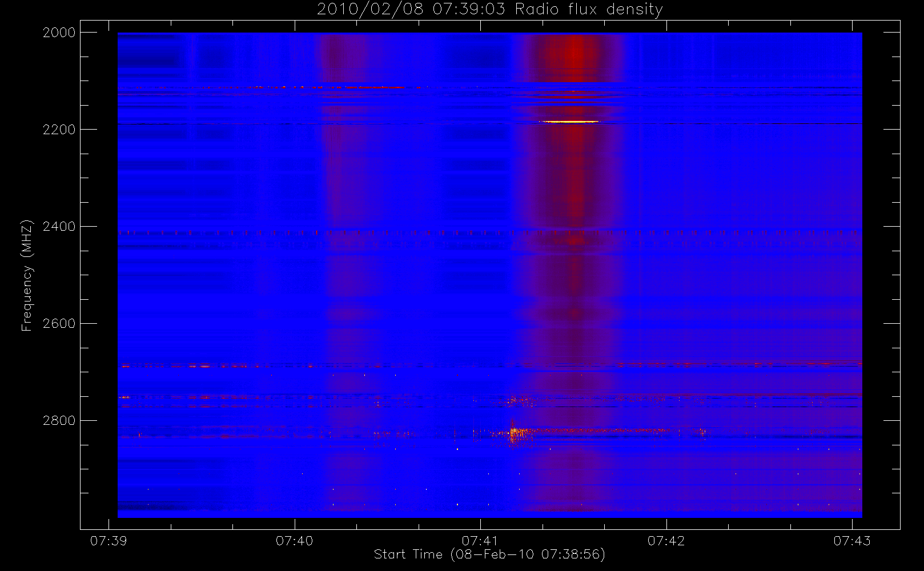Click the 07:39 time tick label
The width and height of the screenshot is (924, 571).
tap(109, 541)
